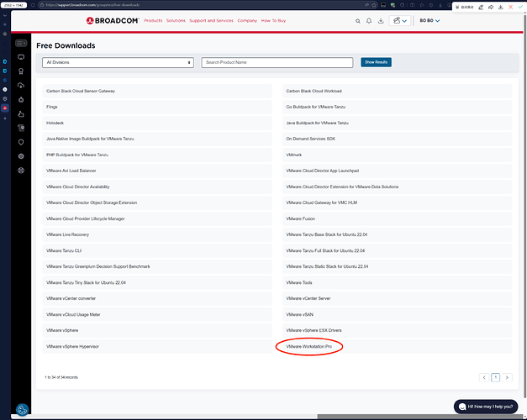The width and height of the screenshot is (527, 420).
Task: Cancel screenshot with the red X icon
Action: coord(510,7)
